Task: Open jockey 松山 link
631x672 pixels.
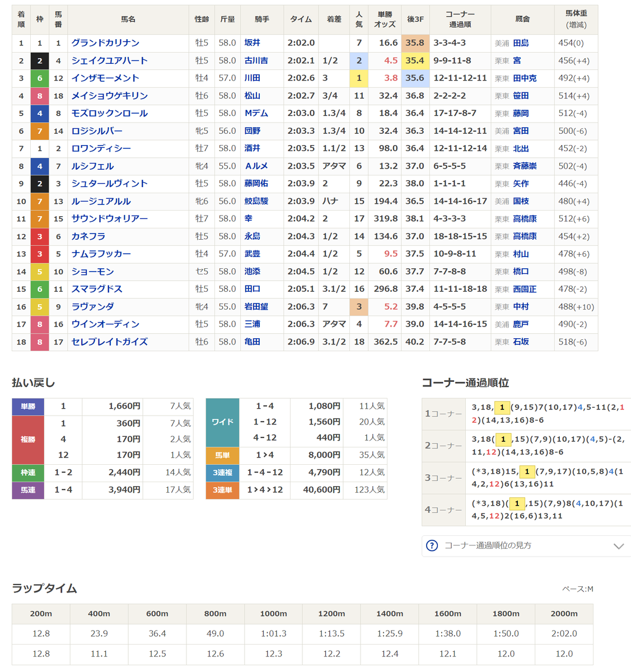Action: click(x=253, y=96)
